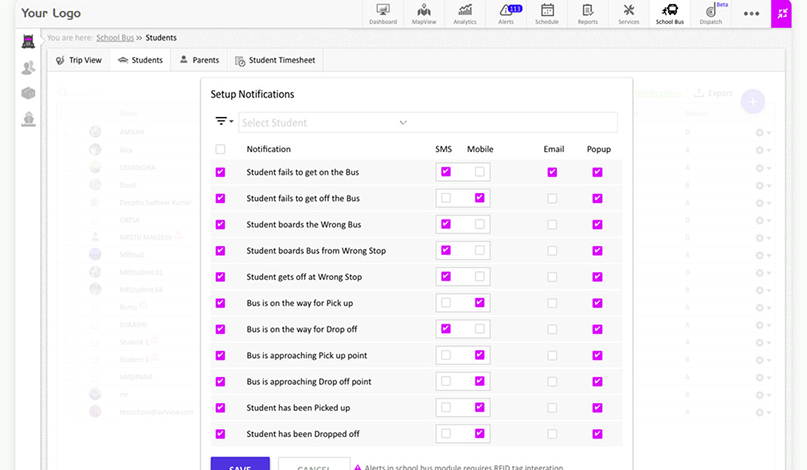Open the Dashboard icon in top navigation

(382, 14)
